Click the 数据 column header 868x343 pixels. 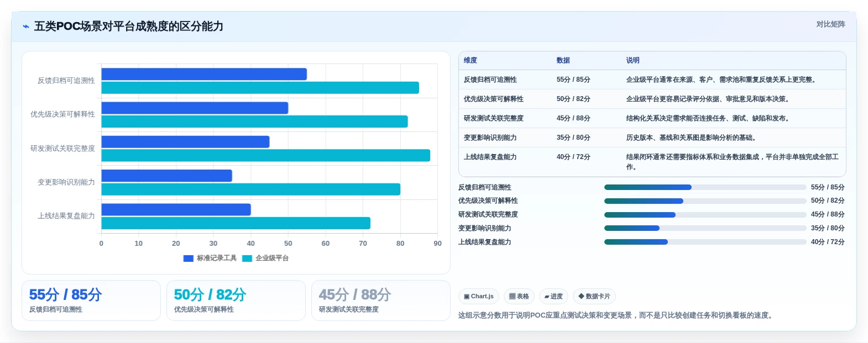pos(563,60)
